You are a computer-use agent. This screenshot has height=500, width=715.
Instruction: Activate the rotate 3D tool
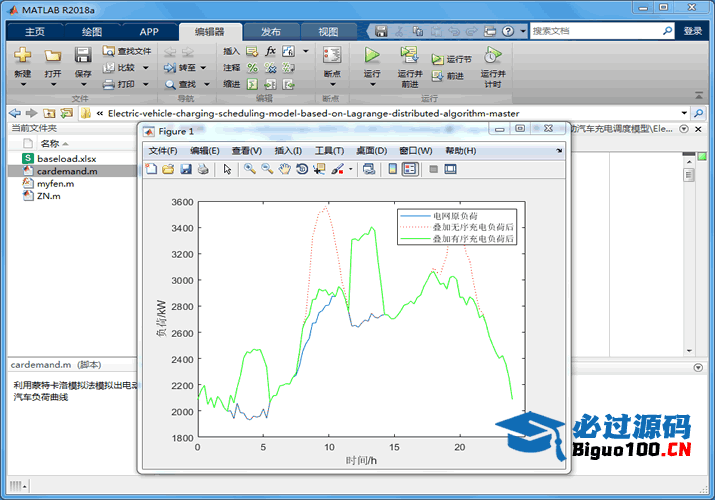301,169
